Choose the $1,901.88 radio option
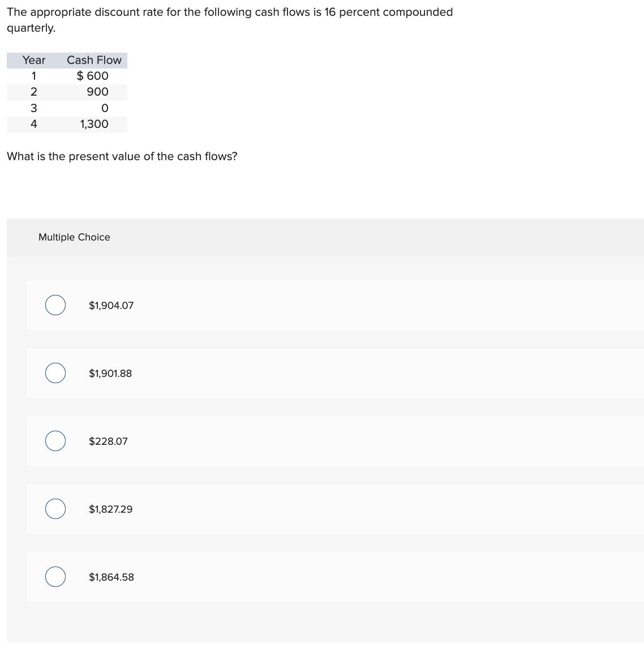Screen dimensions: 644x661 pos(55,373)
